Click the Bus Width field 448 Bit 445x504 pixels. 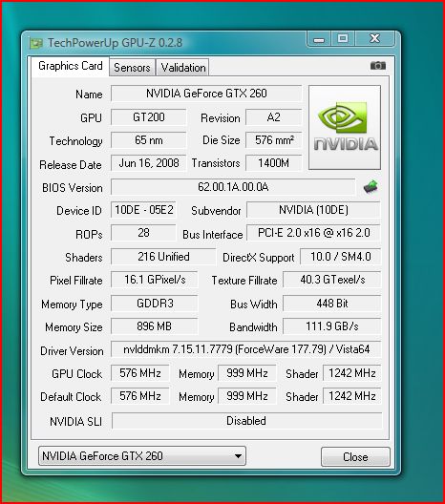pyautogui.click(x=332, y=304)
